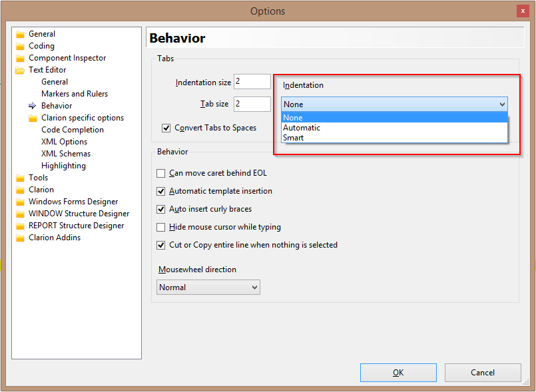
Task: Click the Tab size input field
Action: click(x=252, y=104)
